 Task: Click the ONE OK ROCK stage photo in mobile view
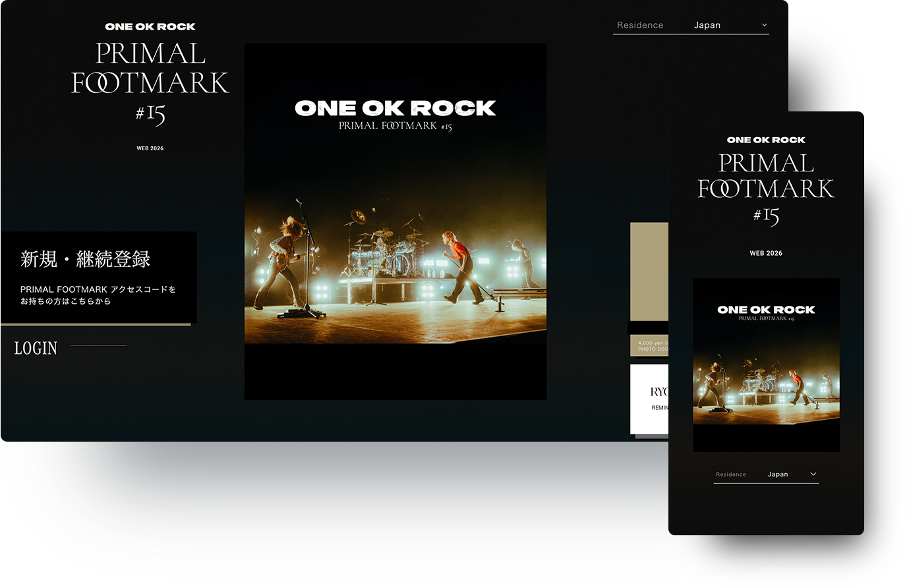pyautogui.click(x=766, y=365)
